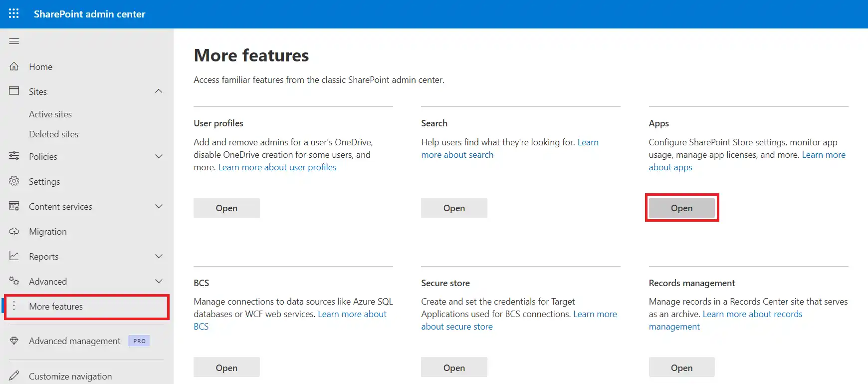Open the Records management feature

(x=681, y=368)
